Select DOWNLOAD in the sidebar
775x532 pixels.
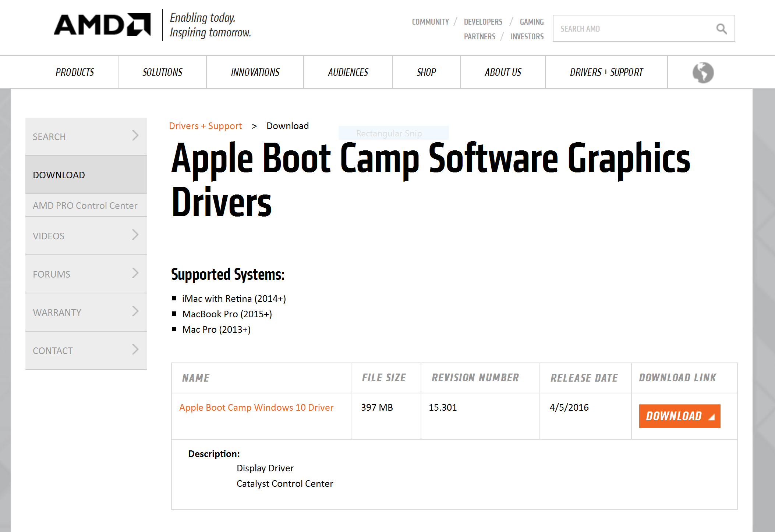(x=59, y=175)
